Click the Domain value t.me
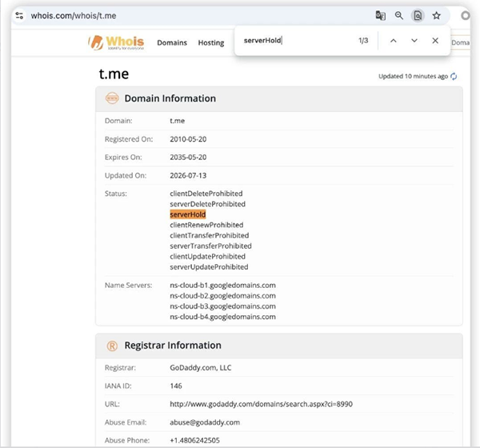 (178, 121)
